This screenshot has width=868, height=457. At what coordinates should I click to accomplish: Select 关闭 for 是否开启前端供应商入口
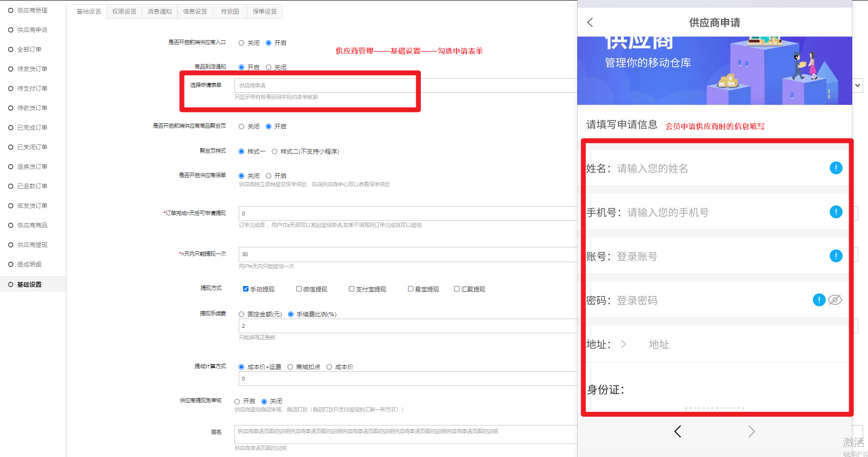click(x=241, y=43)
